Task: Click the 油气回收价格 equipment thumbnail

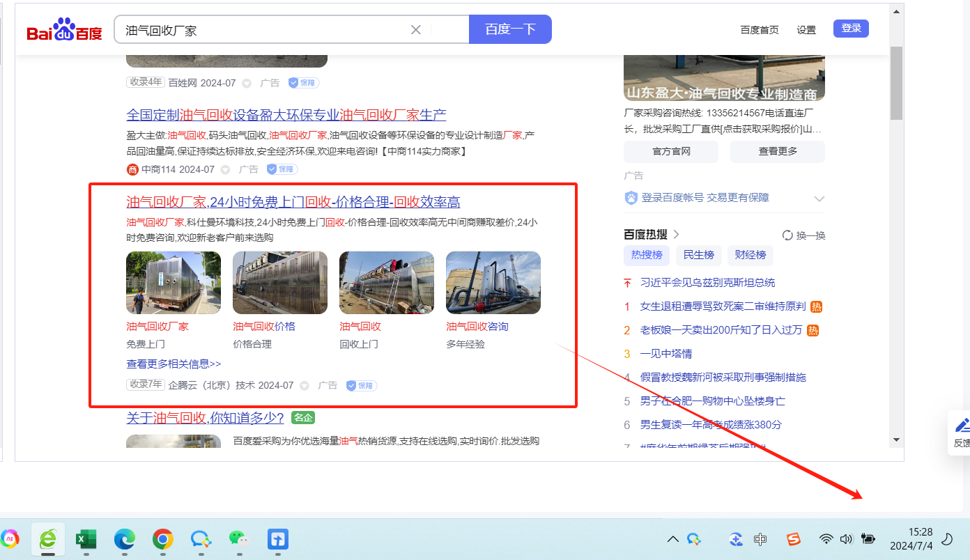Action: click(x=280, y=283)
